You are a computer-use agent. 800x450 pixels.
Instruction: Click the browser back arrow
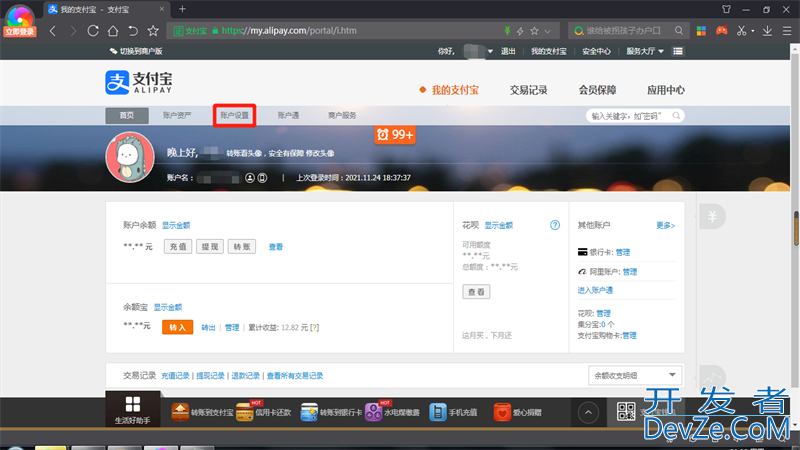[x=53, y=31]
